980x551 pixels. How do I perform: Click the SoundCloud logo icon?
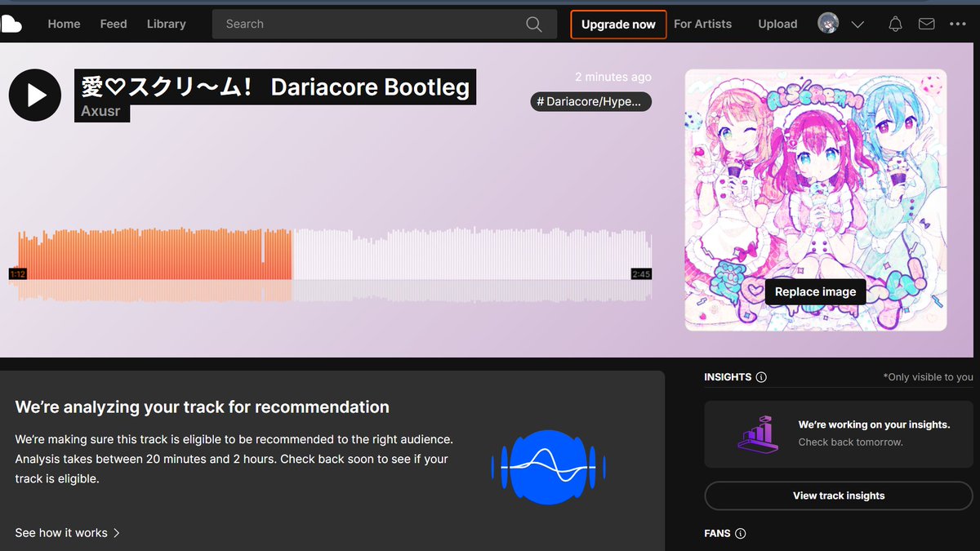click(x=11, y=24)
